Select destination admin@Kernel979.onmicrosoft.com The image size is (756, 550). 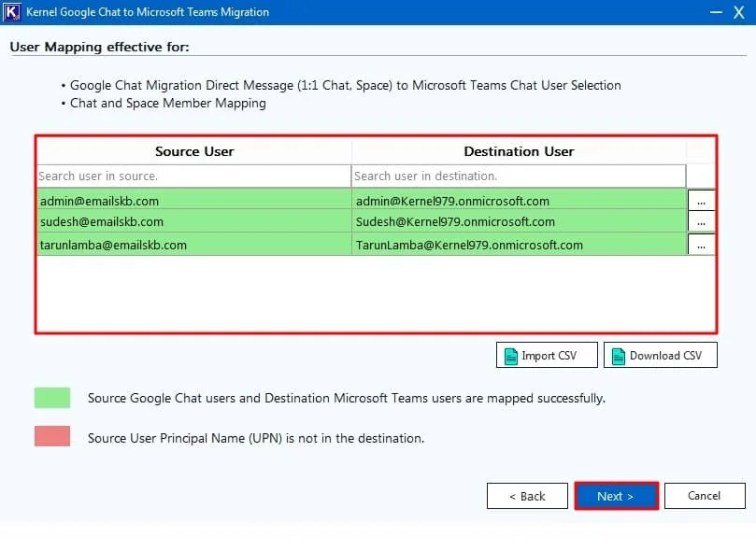520,201
